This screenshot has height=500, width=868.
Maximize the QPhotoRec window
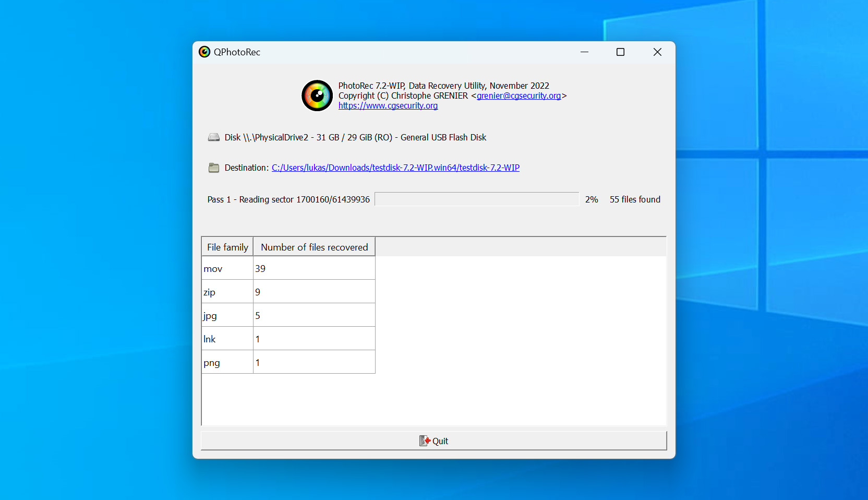pos(621,52)
